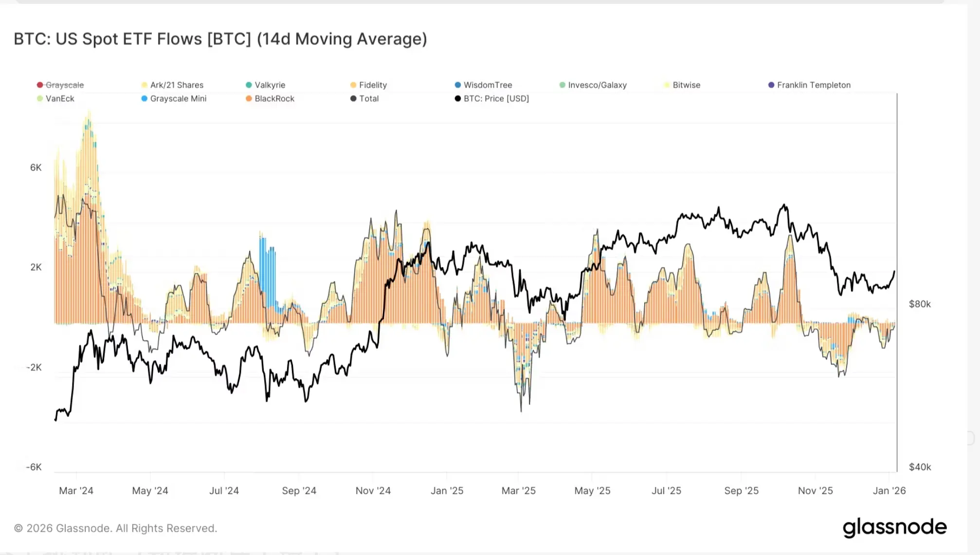The image size is (980, 555).
Task: Select the Mar '24 x-axis label
Action: tap(76, 490)
